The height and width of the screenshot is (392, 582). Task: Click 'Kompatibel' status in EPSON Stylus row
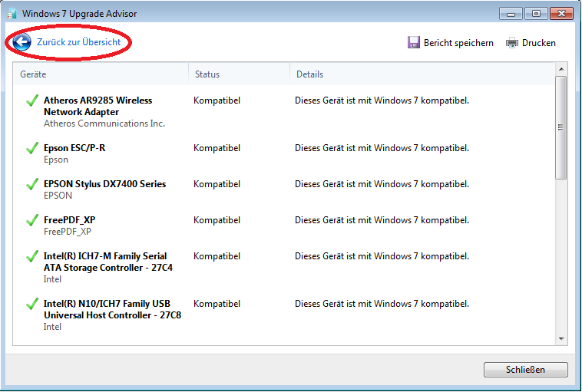tap(217, 184)
